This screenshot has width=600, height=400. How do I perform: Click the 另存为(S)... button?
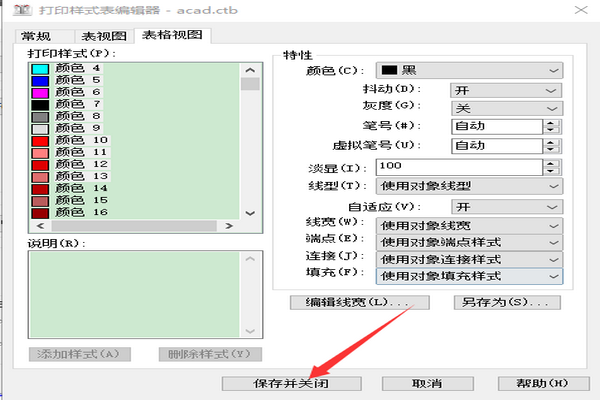pyautogui.click(x=507, y=302)
